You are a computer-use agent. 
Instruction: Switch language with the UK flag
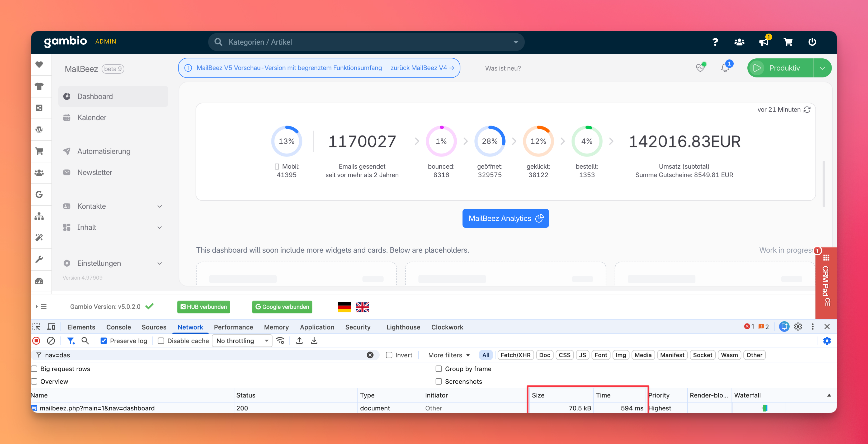362,307
